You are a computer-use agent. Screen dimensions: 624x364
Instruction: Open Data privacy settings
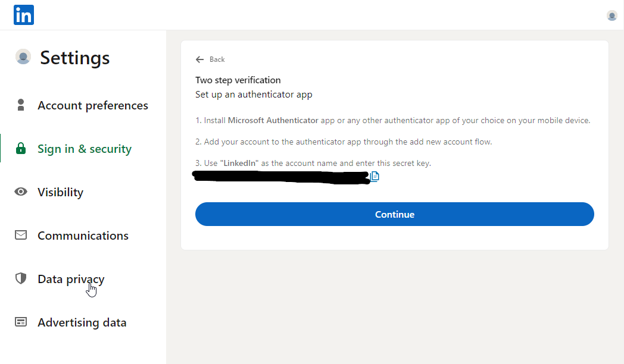point(71,280)
